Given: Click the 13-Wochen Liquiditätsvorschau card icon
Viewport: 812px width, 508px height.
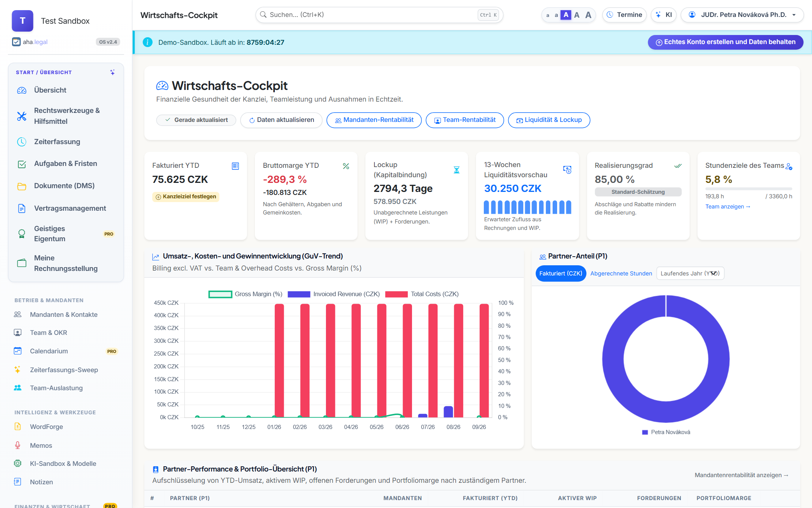Looking at the screenshot, I should click(x=567, y=170).
